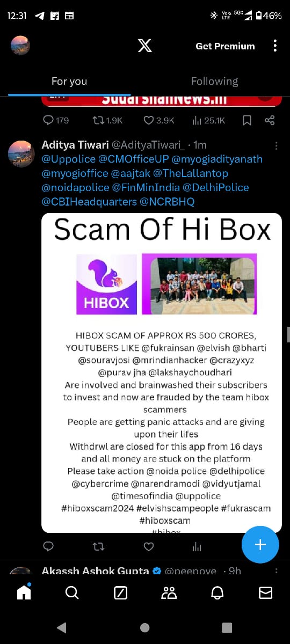Open the Search tab in bottom navigation
The image size is (290, 644).
[72, 592]
